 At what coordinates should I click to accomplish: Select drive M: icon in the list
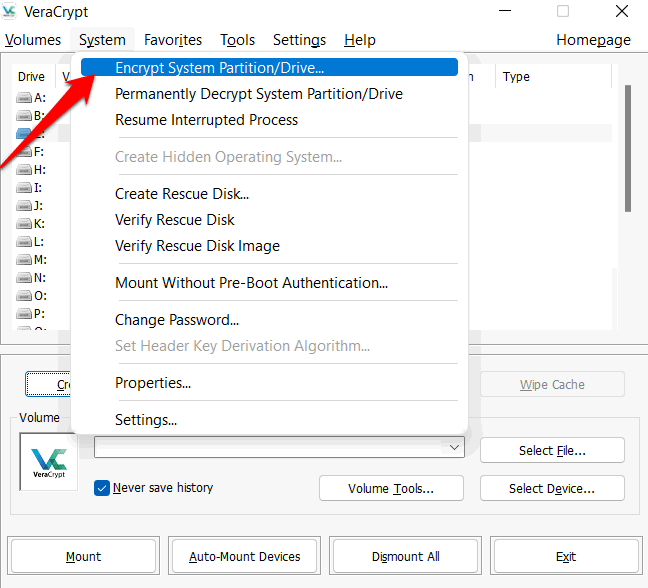(24, 259)
